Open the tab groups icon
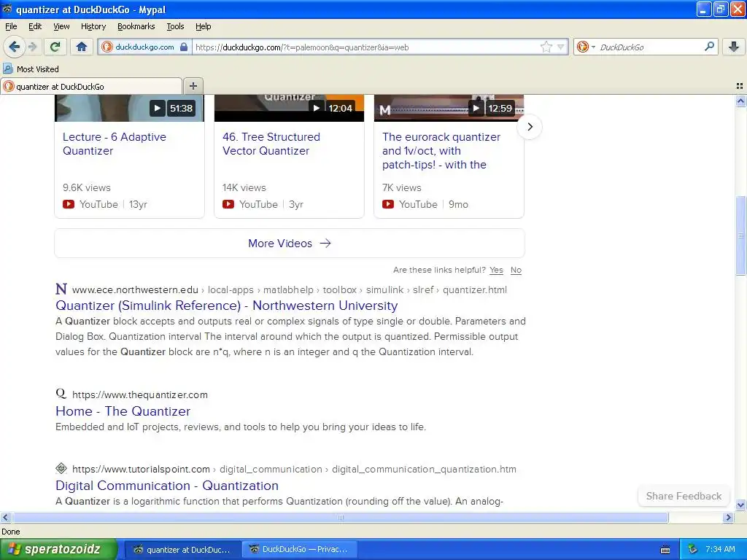This screenshot has height=560, width=747. pyautogui.click(x=740, y=86)
